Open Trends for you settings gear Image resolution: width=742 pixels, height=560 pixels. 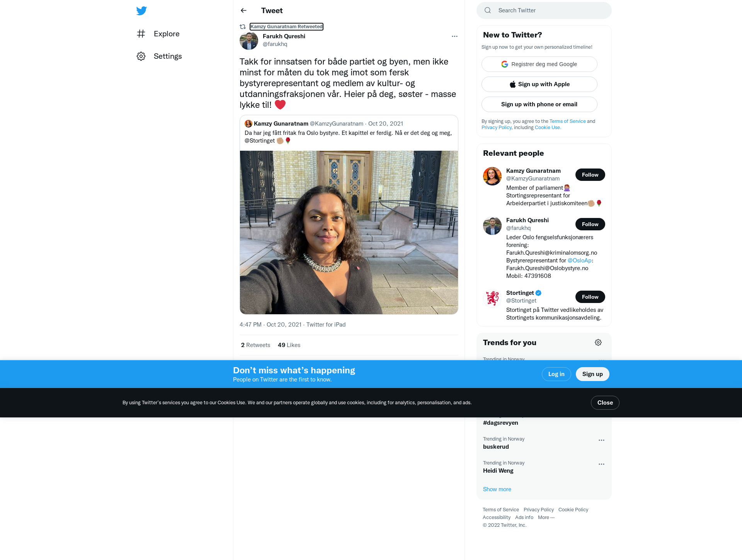[598, 342]
